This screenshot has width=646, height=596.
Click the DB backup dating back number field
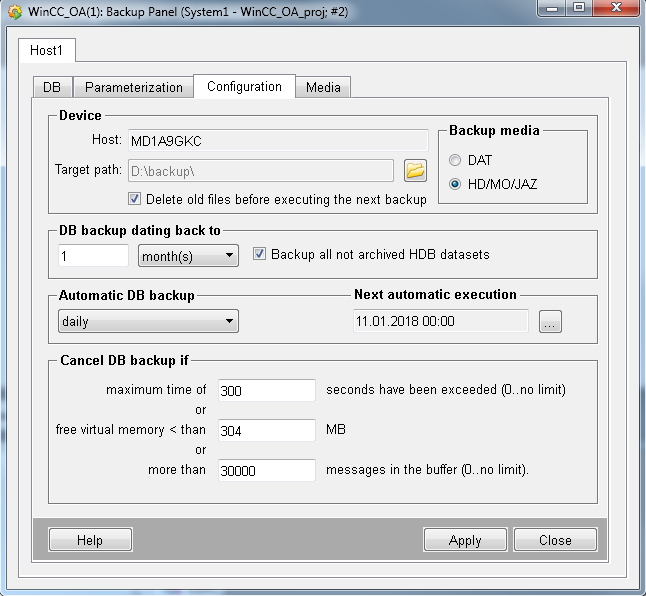pos(93,256)
